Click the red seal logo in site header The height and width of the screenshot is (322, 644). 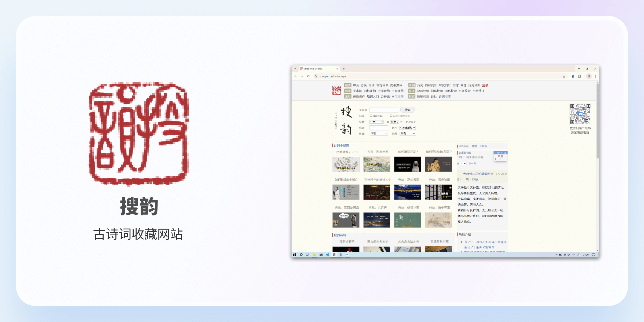coord(336,90)
